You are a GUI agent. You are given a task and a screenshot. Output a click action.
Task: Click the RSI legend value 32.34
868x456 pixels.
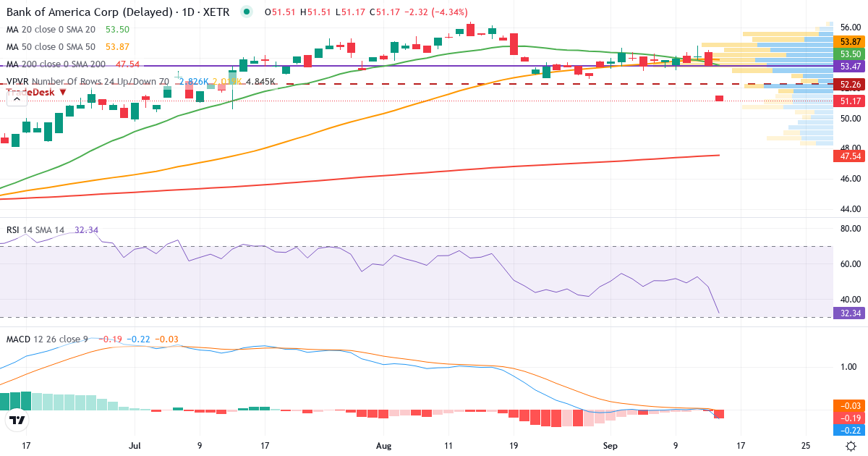pos(86,229)
